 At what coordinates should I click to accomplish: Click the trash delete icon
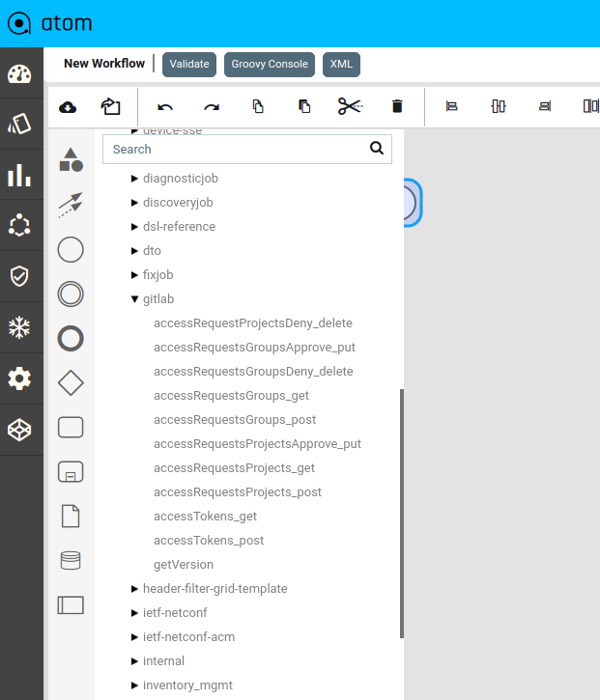click(397, 106)
